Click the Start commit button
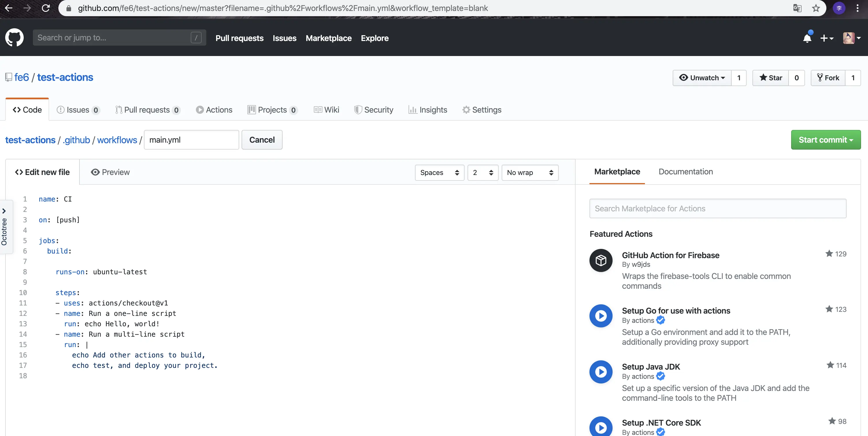Screen dimensions: 868x436 point(826,140)
